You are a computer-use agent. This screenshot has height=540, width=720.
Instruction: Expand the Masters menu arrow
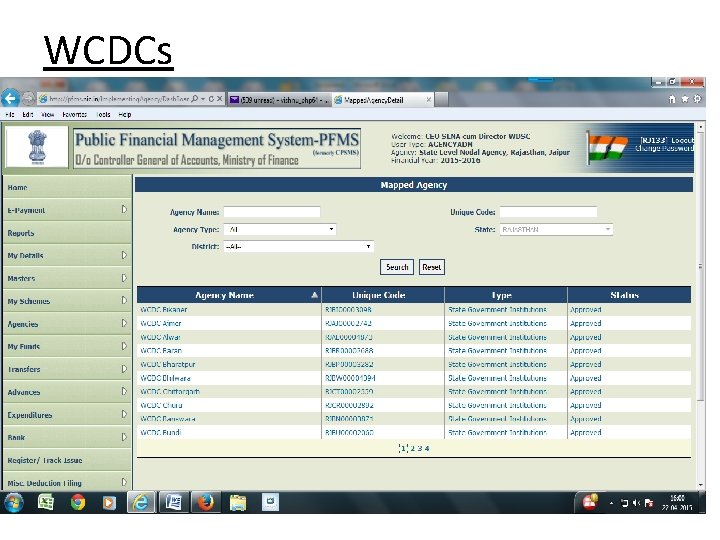(x=124, y=278)
